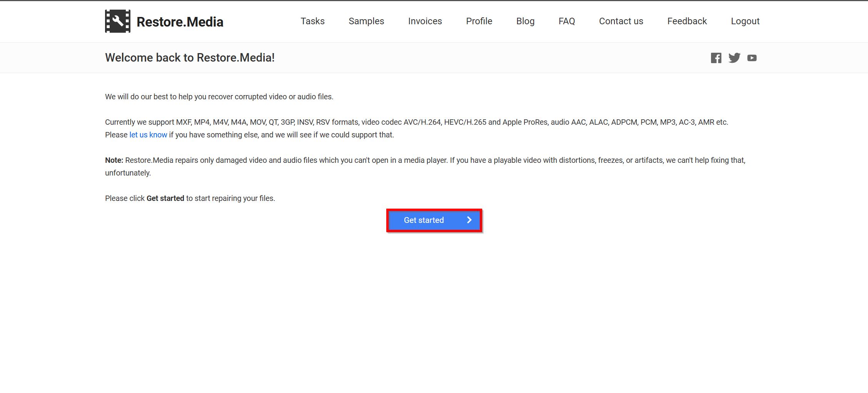Screen dimensions: 868x393
Task: Click the Restore.Media site title text
Action: 180,22
